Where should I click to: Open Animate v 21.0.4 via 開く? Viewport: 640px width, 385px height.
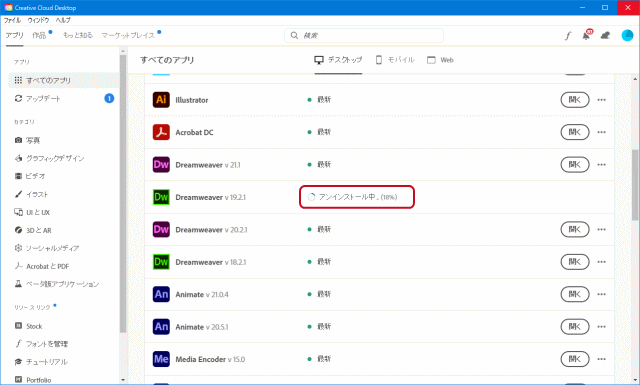point(575,294)
